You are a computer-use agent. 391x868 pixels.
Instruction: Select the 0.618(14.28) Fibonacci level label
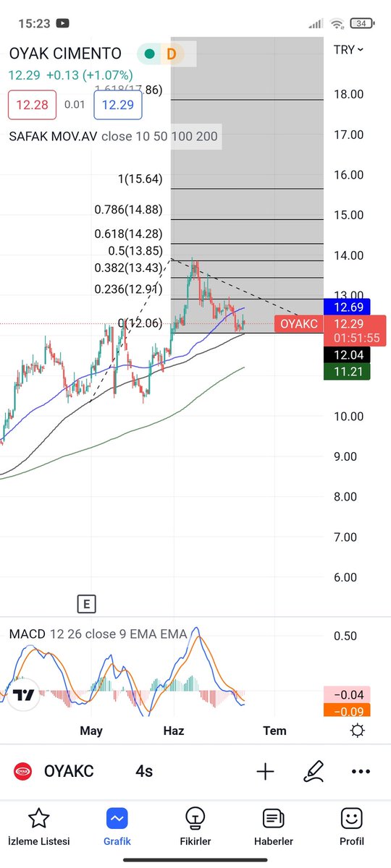(128, 234)
